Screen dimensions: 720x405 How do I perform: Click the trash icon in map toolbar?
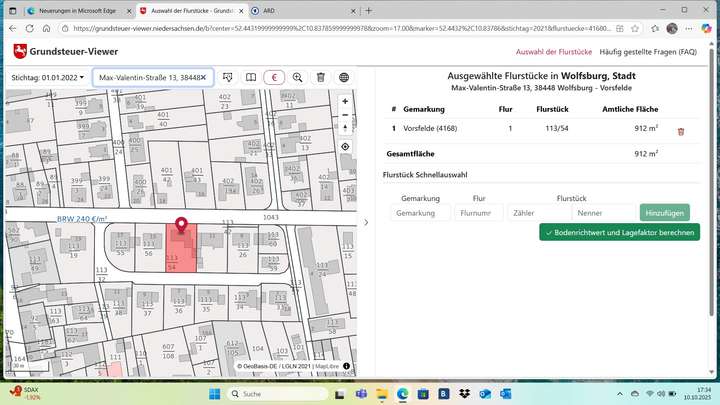321,77
